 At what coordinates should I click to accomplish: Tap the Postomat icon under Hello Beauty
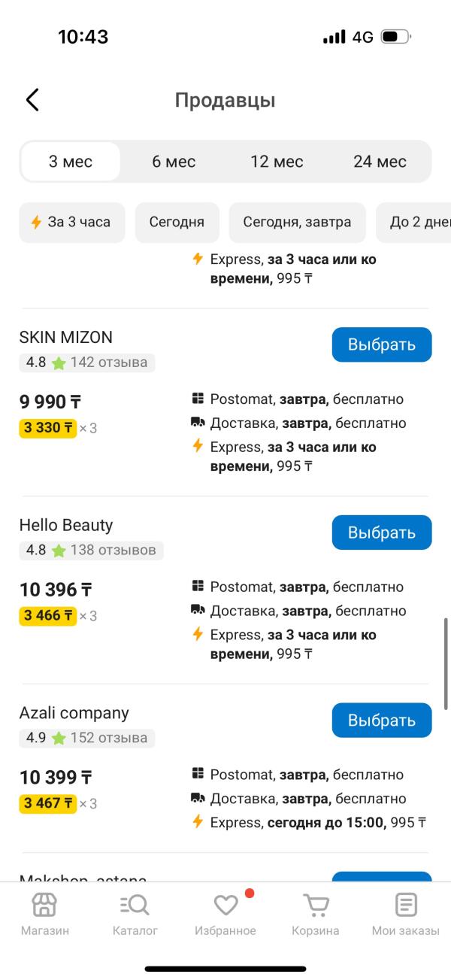click(198, 586)
